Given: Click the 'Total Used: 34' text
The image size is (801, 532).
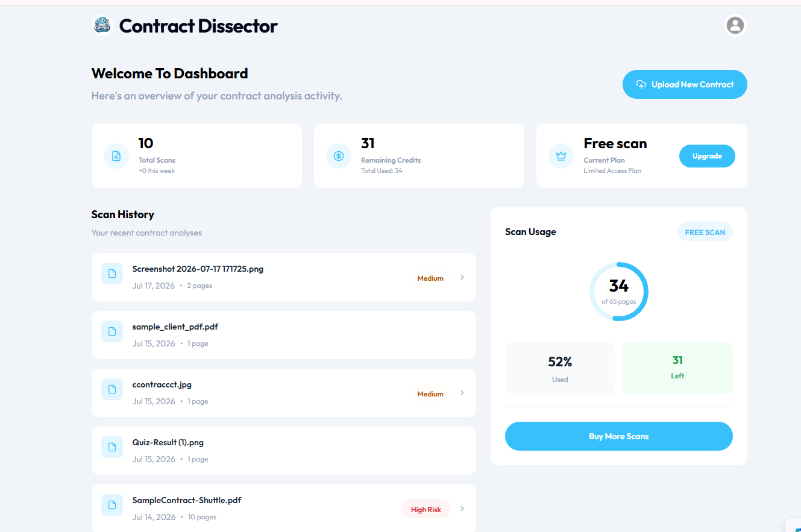Looking at the screenshot, I should coord(382,171).
